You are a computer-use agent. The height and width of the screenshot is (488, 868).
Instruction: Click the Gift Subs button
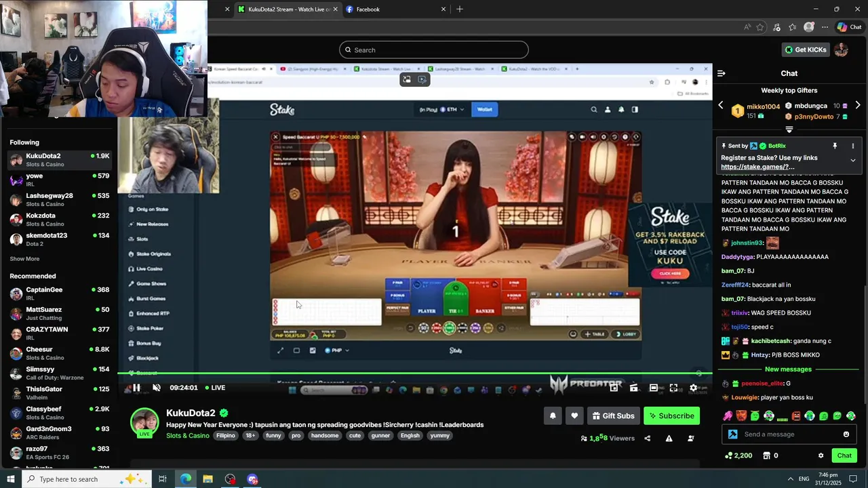click(x=613, y=416)
